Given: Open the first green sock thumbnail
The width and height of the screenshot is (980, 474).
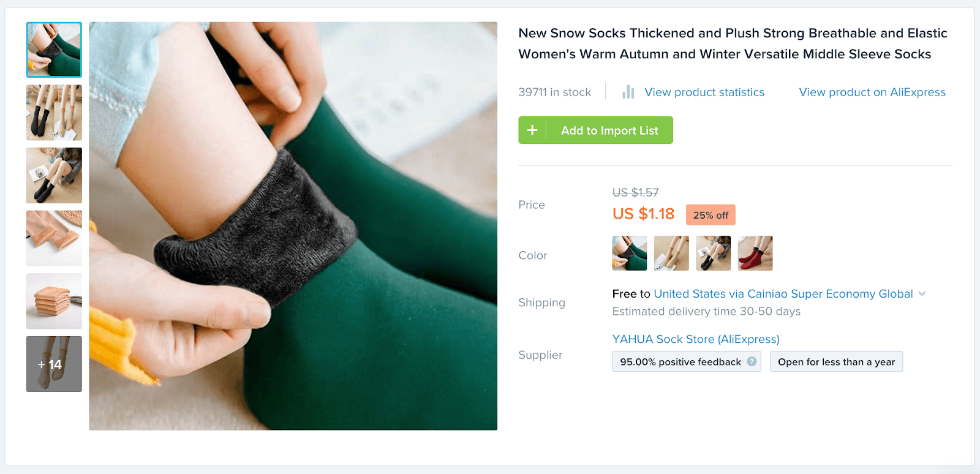Looking at the screenshot, I should [54, 50].
